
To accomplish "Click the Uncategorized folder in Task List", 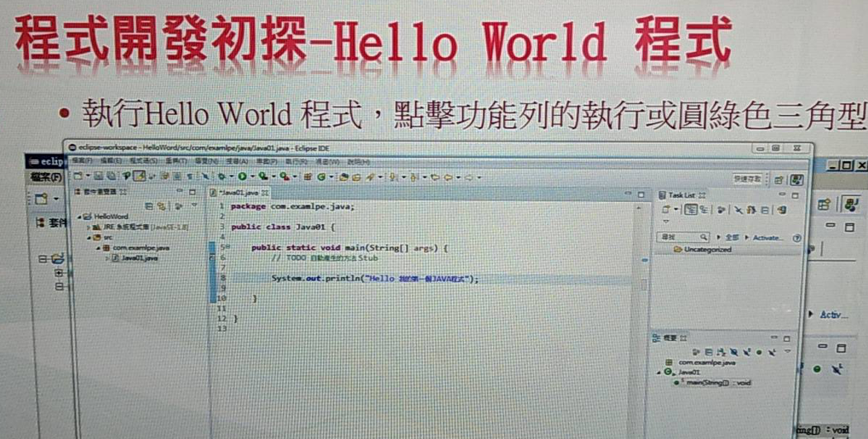I will (703, 250).
